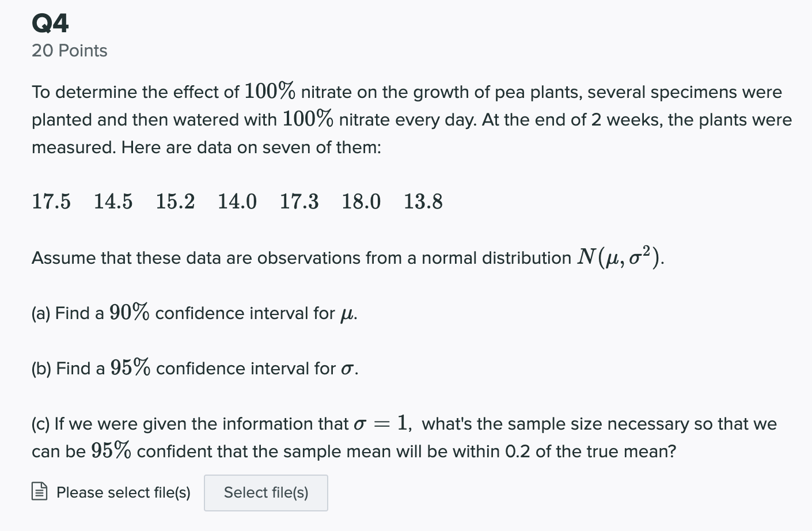Click the sentence starting 'Assume that these data'

pos(348,257)
